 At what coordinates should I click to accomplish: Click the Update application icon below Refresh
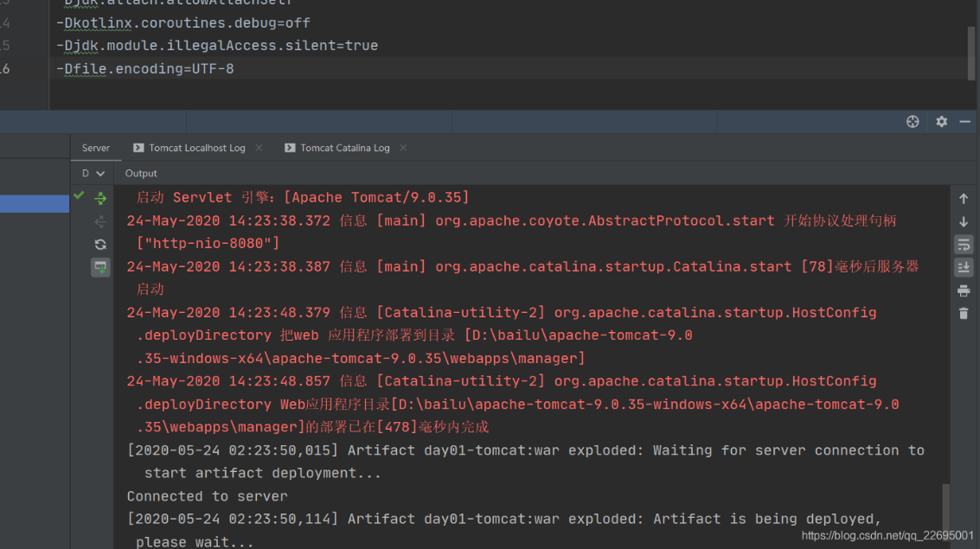click(x=100, y=267)
